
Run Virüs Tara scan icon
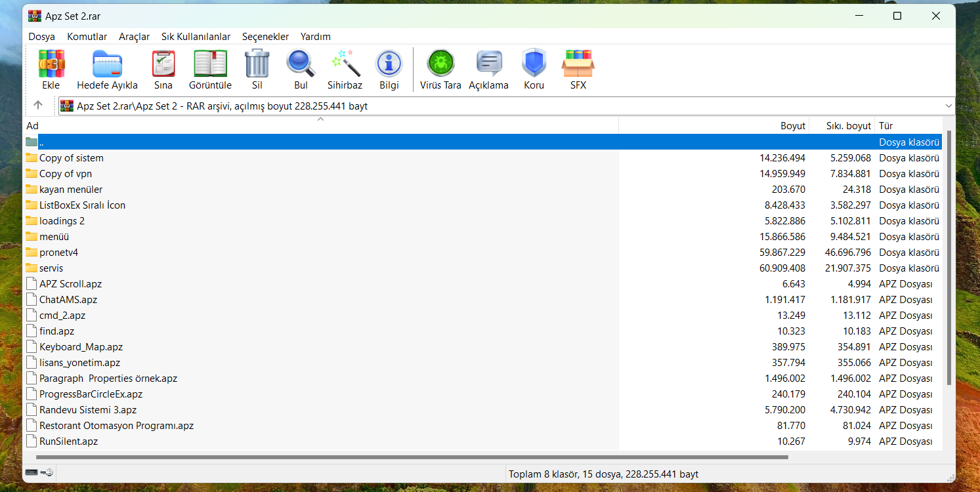click(x=440, y=64)
